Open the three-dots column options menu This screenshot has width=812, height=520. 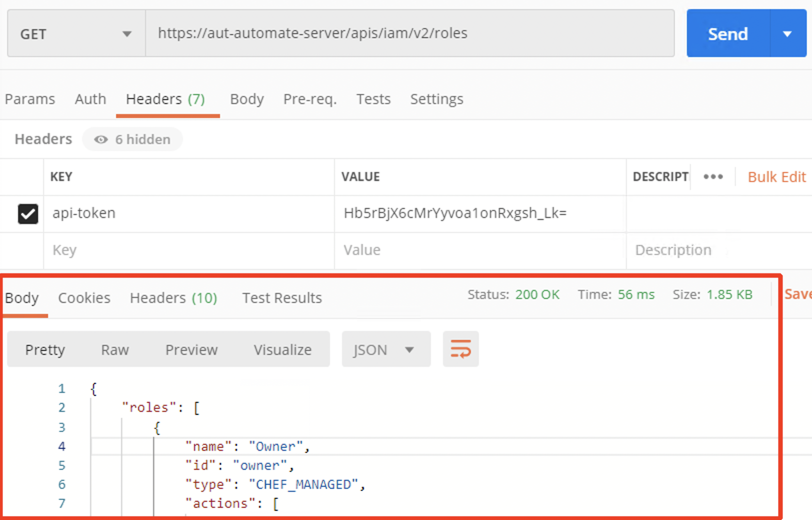coord(713,176)
